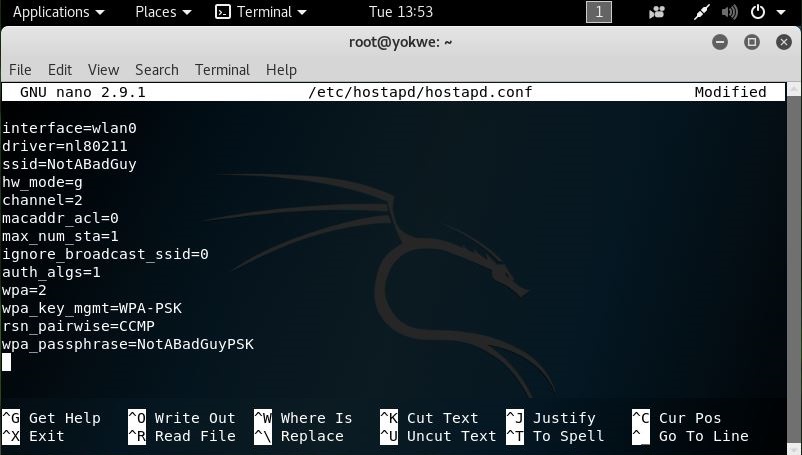Click the ^J Justify shortcut
The height and width of the screenshot is (455, 802).
tap(551, 418)
